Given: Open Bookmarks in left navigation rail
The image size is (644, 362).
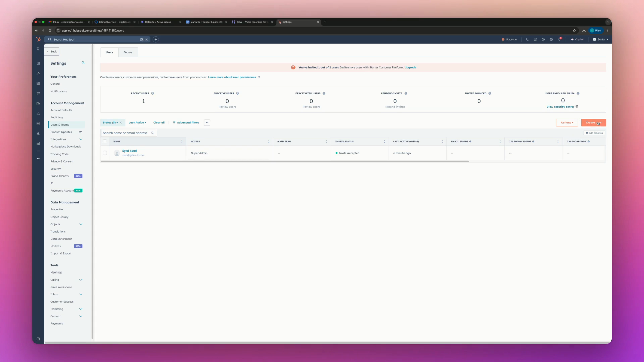Looking at the screenshot, I should point(38,49).
